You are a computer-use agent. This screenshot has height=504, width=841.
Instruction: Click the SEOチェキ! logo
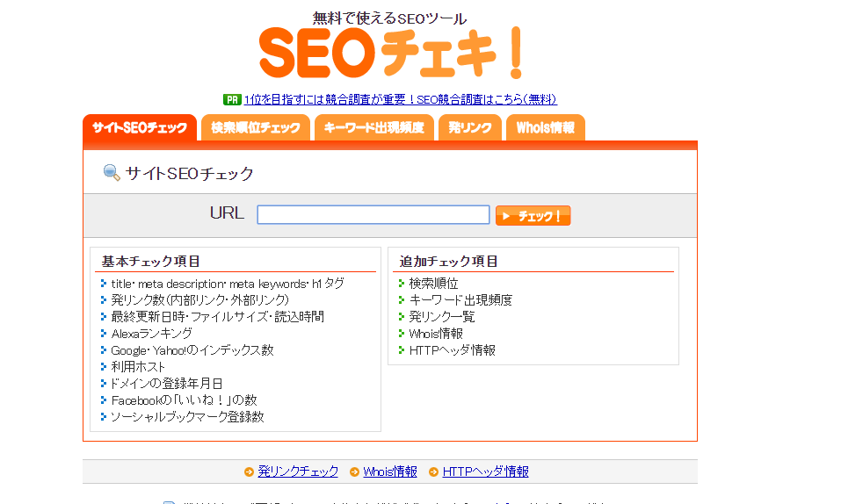click(390, 53)
